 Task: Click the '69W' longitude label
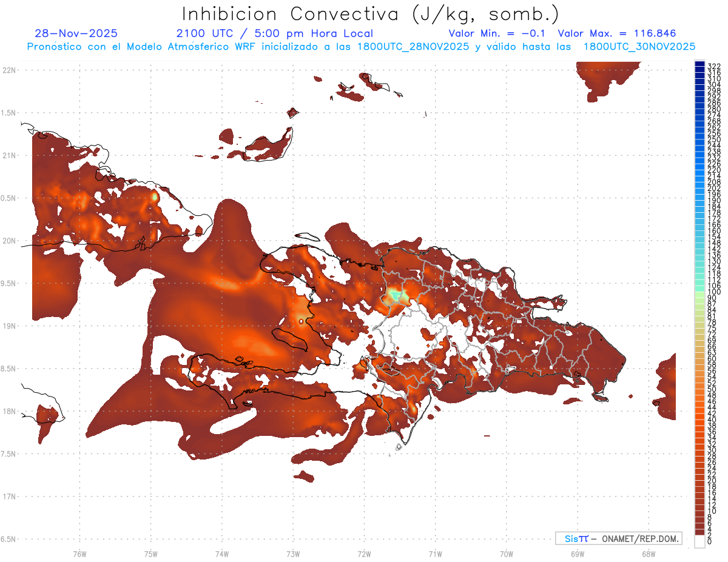pyautogui.click(x=578, y=554)
